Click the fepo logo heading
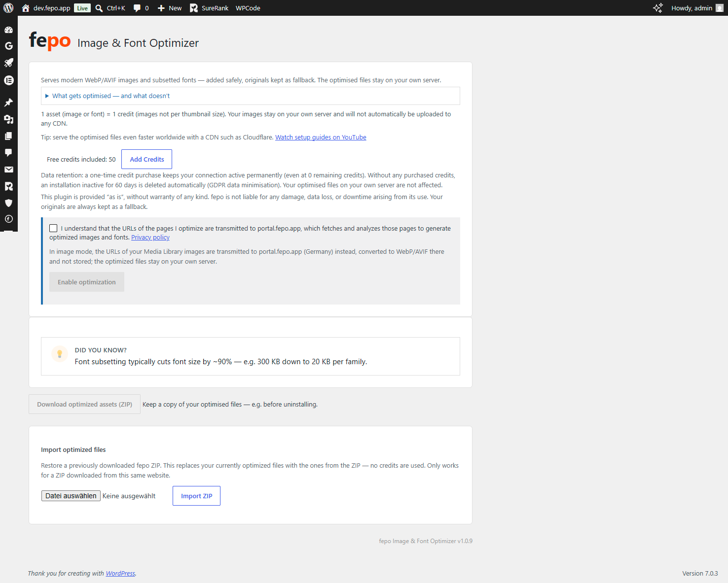Image resolution: width=728 pixels, height=583 pixels. click(x=50, y=41)
